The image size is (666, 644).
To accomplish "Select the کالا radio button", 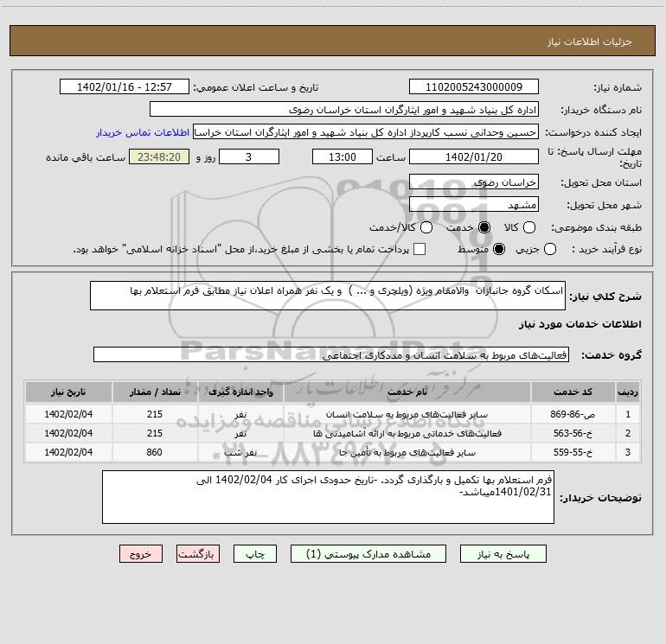I will click(x=528, y=227).
